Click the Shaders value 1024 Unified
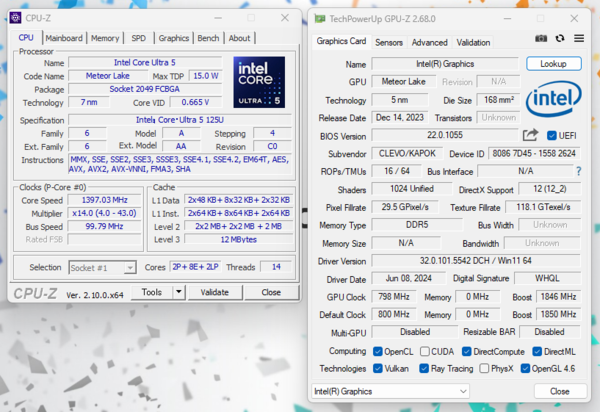The image size is (600, 412). (412, 189)
